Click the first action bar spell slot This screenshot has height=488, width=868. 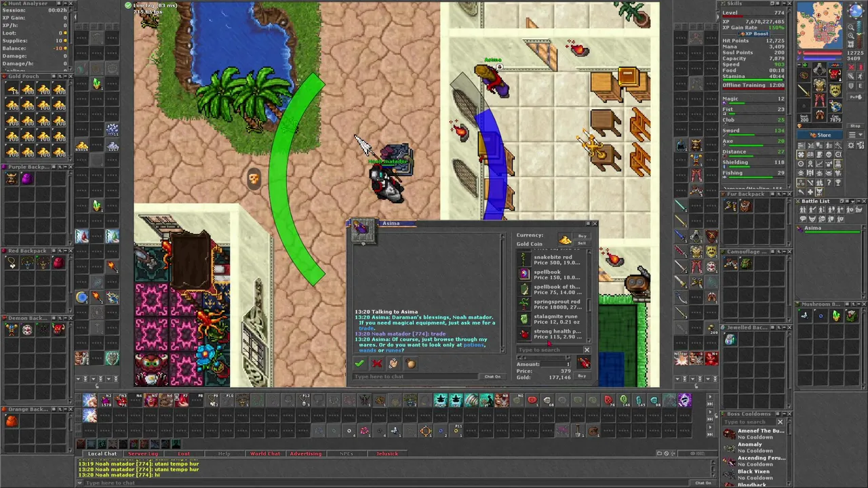[x=89, y=401]
